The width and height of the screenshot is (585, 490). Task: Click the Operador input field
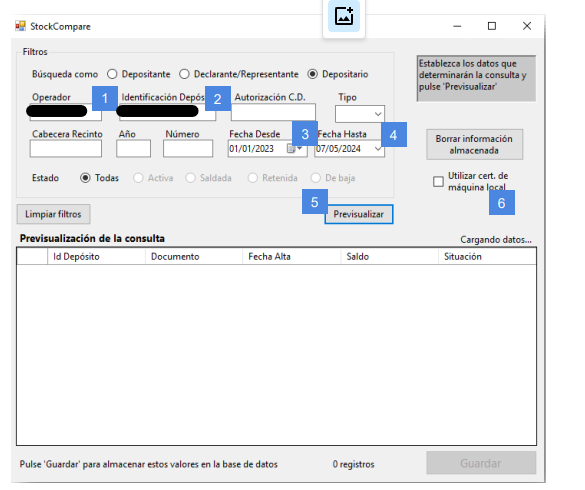coord(66,112)
